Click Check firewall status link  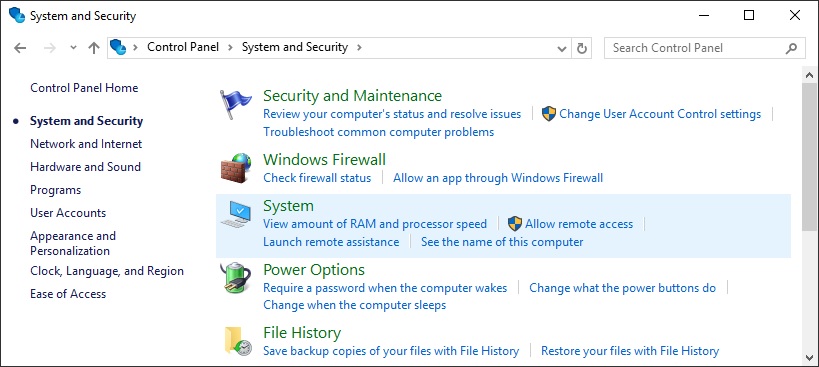tap(317, 178)
